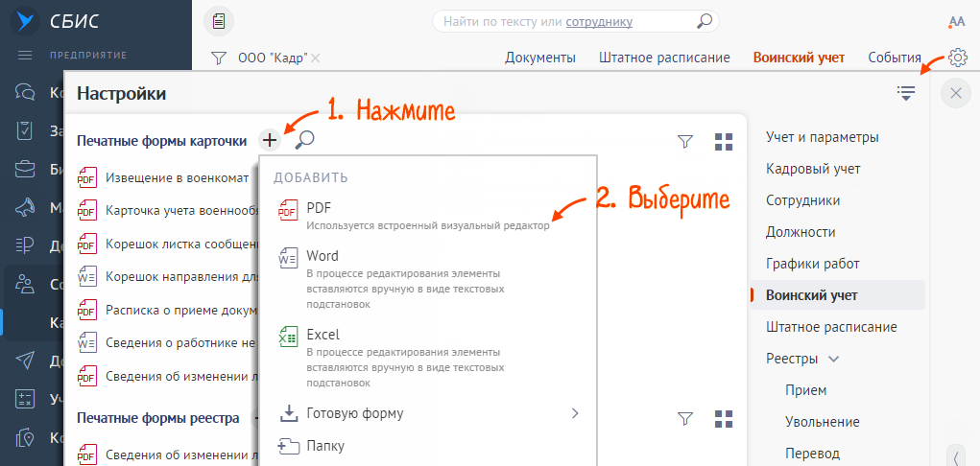Open contacts chat-bubble icon in sidebar
This screenshot has width=980, height=466.
click(x=25, y=93)
